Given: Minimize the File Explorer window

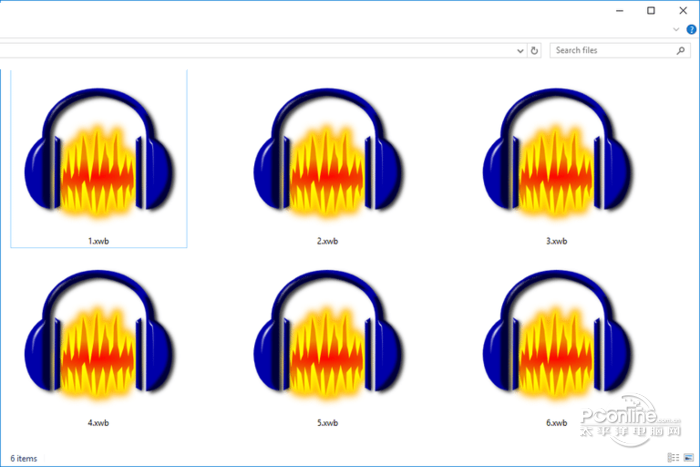Looking at the screenshot, I should pyautogui.click(x=619, y=11).
